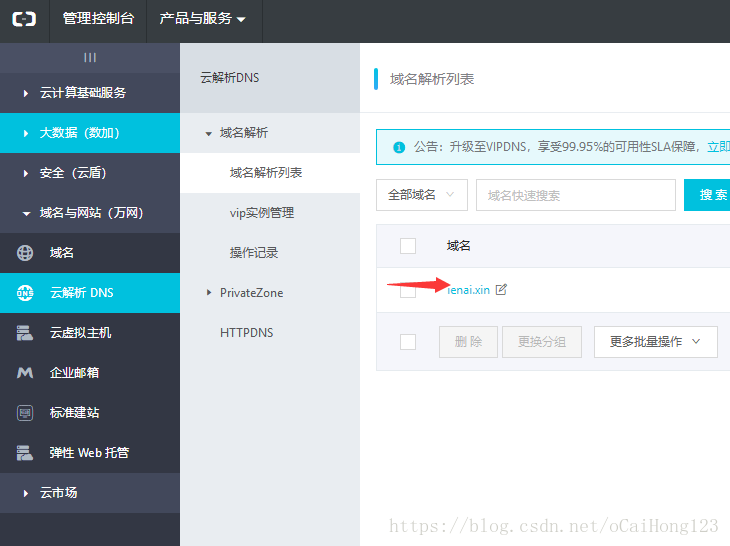Open 弹性 Web 托管 in the sidebar

pyautogui.click(x=90, y=453)
